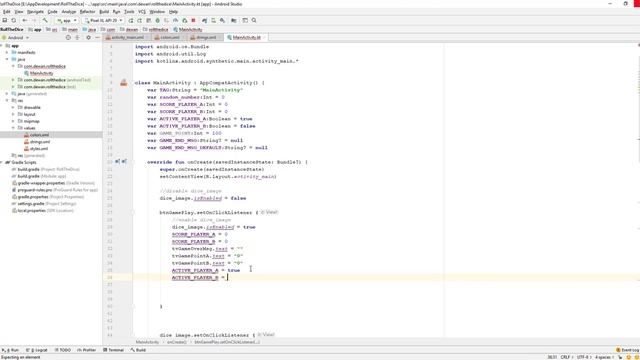640x360 pixels.
Task: Click the onCreate() editor breadcrumb
Action: click(x=177, y=342)
